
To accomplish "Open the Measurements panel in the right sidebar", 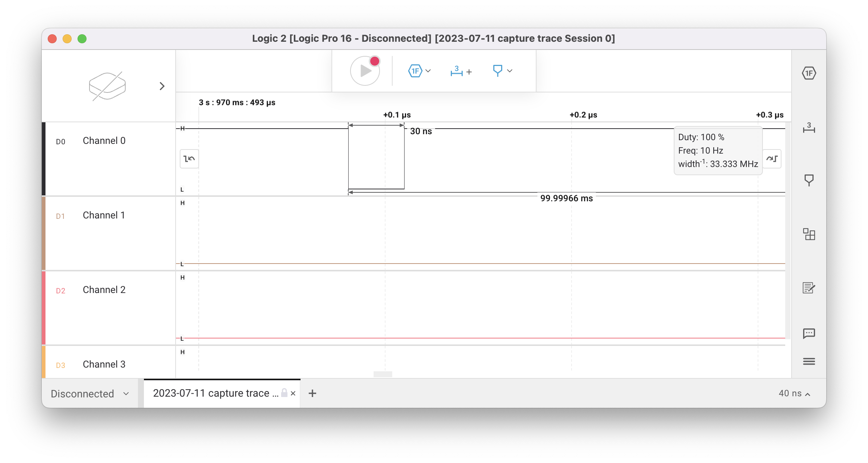I will point(809,129).
